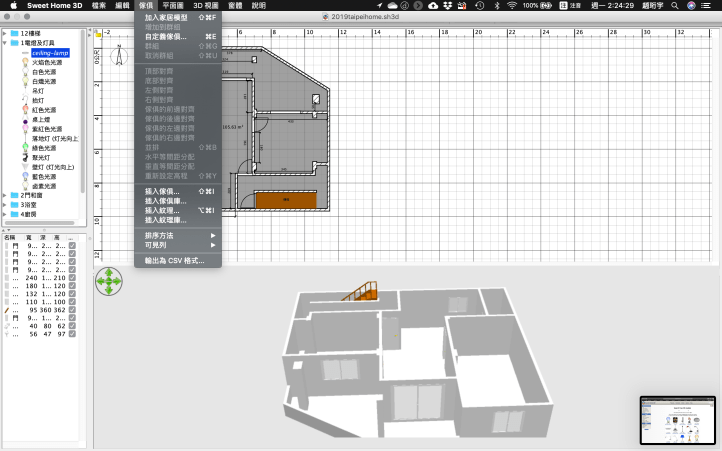Toggle visibility checkbox for the 95x360x362 row
Viewport: 722px width, 451px height.
(72, 312)
